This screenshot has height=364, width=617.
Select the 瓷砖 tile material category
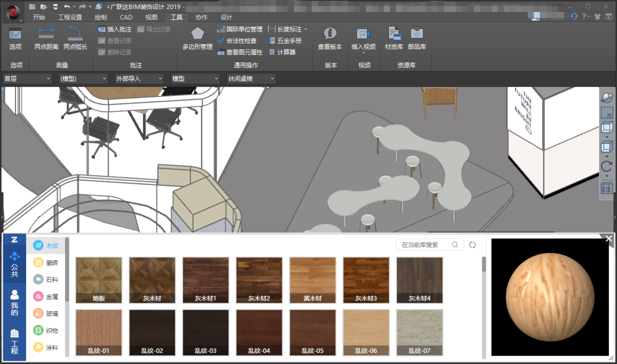46,263
